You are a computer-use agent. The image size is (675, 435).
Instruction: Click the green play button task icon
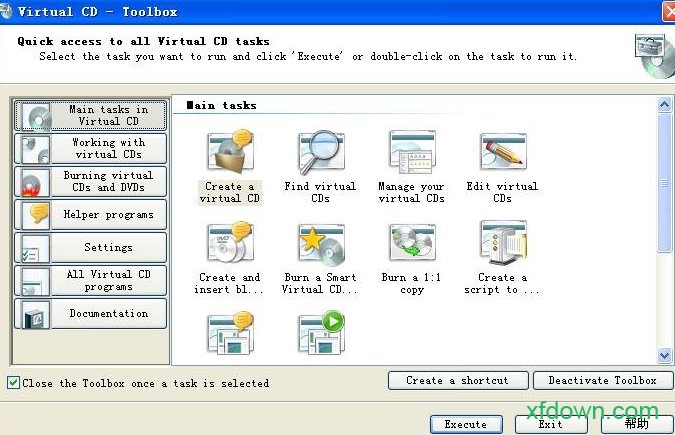320,333
